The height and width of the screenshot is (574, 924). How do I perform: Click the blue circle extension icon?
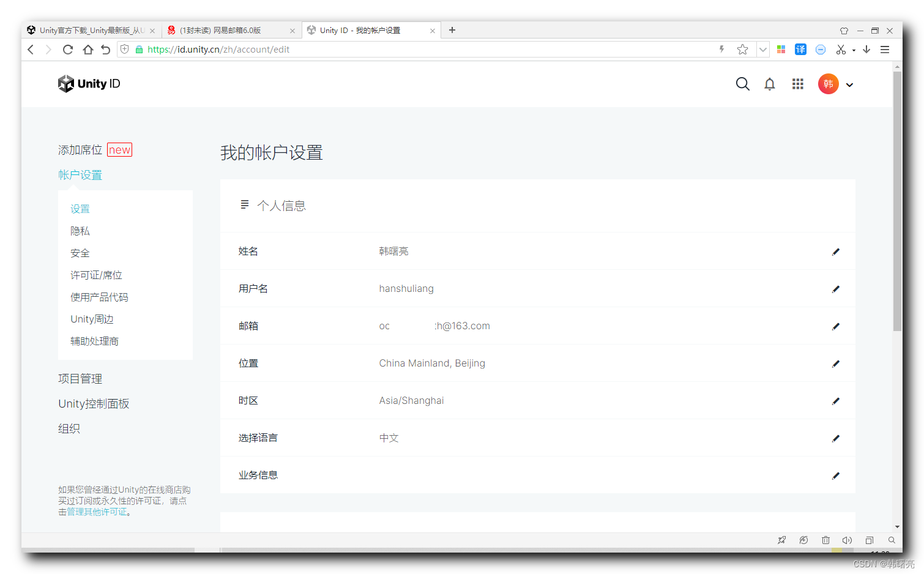(x=821, y=50)
